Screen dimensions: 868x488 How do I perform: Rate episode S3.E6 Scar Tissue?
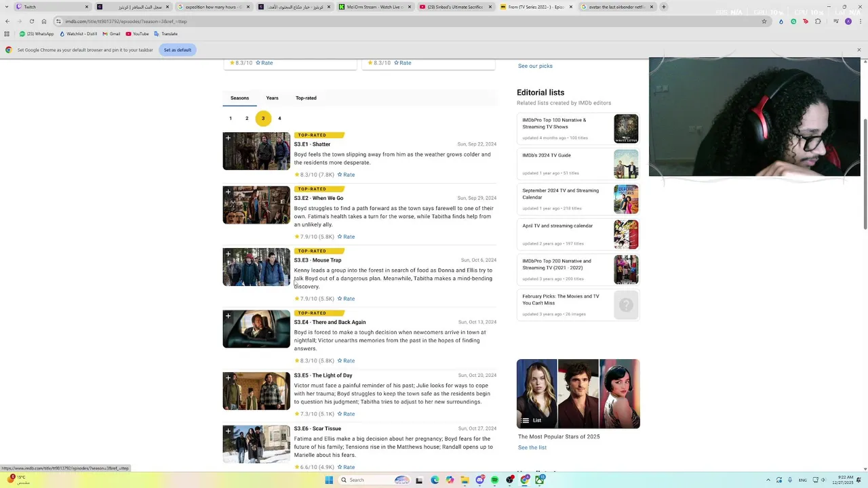(x=346, y=467)
